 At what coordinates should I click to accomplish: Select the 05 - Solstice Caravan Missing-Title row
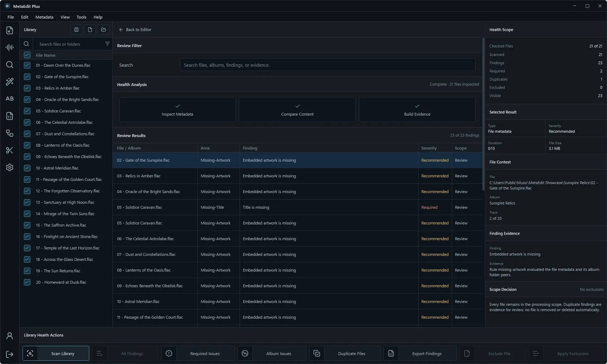297,207
